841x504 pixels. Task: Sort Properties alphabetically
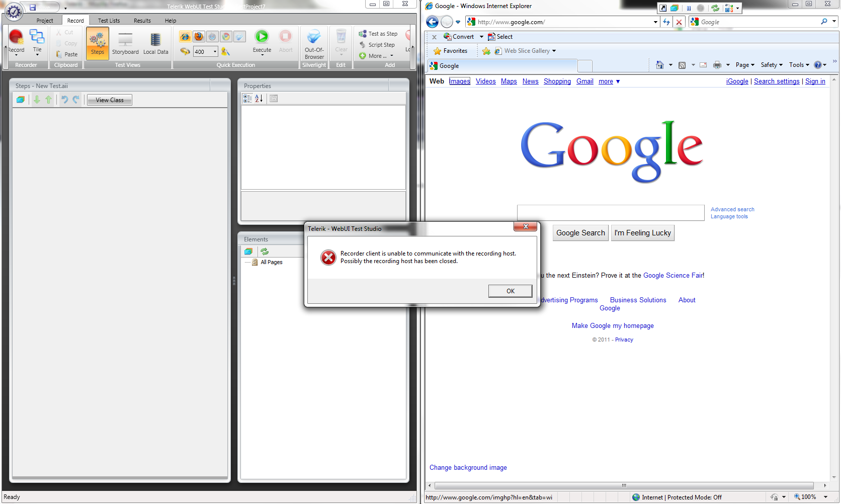259,99
